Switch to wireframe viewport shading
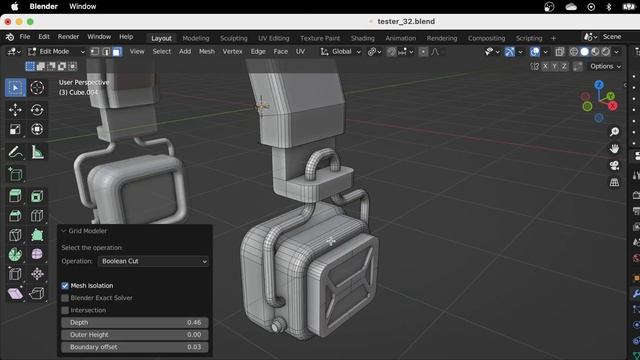 574,52
